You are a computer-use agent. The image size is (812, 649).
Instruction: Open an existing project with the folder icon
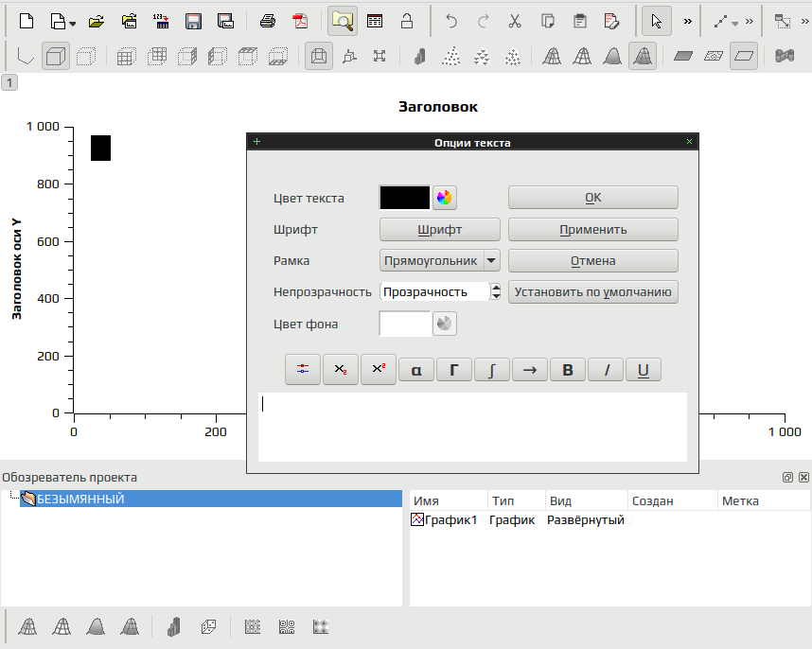pyautogui.click(x=97, y=21)
